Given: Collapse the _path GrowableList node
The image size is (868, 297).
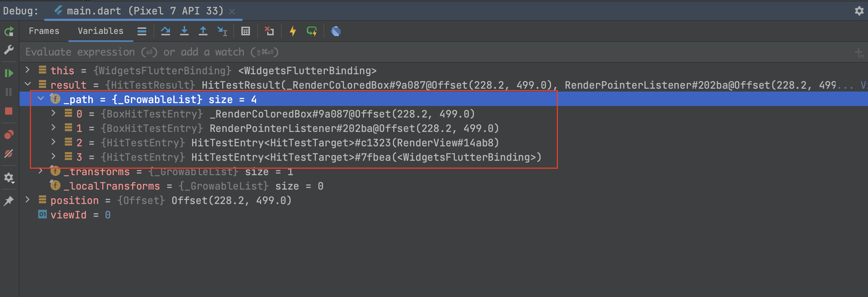Looking at the screenshot, I should click(41, 98).
